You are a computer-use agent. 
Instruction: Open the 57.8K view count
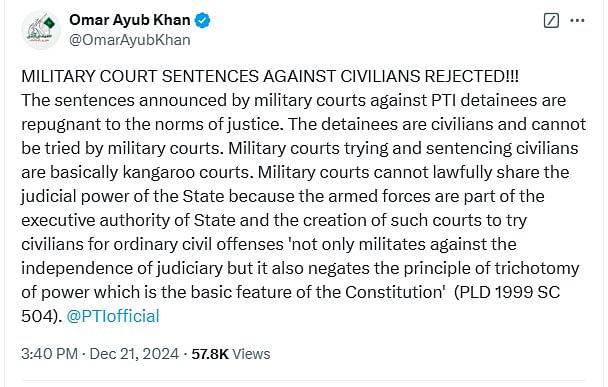(x=210, y=354)
